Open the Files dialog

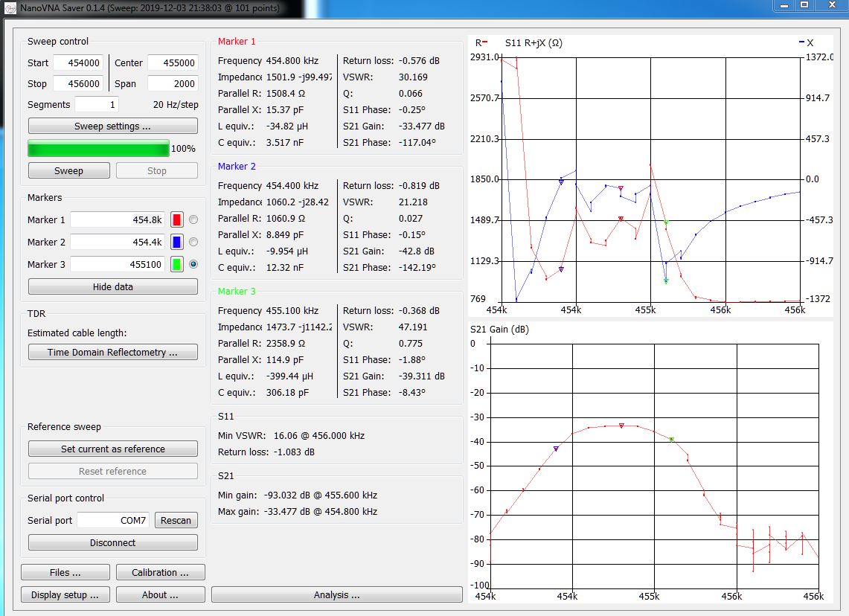click(x=65, y=573)
